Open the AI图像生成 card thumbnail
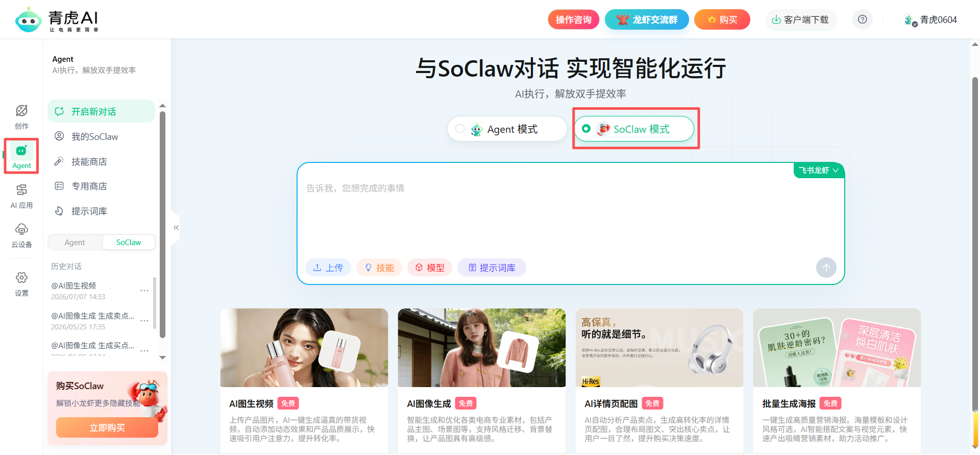 [482, 348]
